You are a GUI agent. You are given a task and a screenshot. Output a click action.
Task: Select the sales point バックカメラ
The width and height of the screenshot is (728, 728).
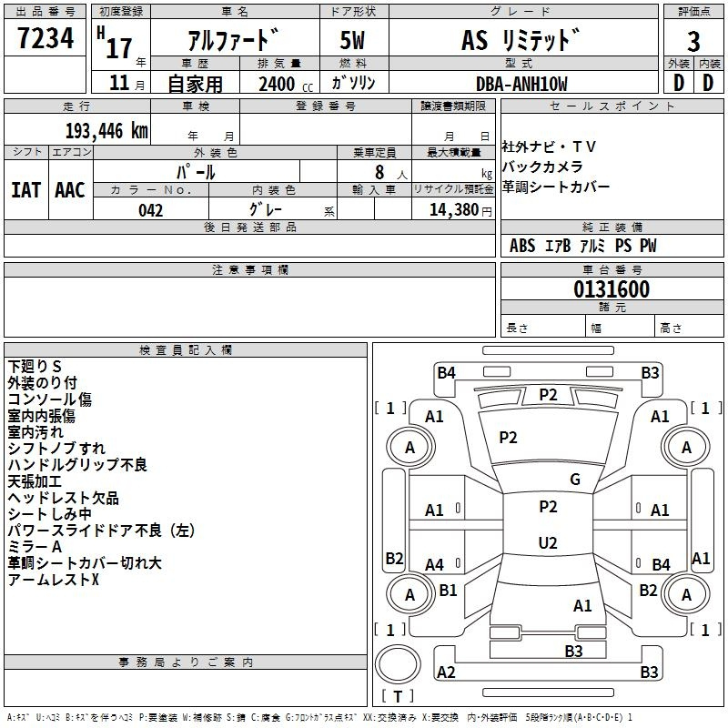[542, 167]
